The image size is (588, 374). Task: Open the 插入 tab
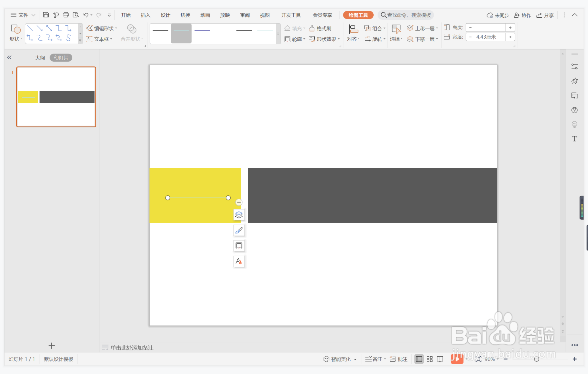(146, 15)
